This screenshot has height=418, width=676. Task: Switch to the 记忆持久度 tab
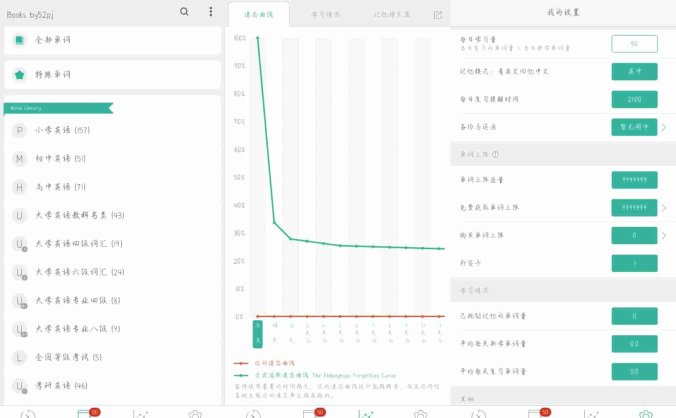[391, 15]
